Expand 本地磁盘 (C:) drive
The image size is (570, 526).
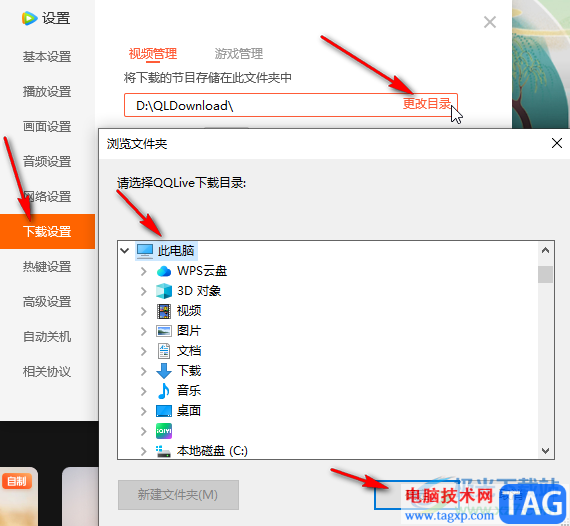coord(144,451)
